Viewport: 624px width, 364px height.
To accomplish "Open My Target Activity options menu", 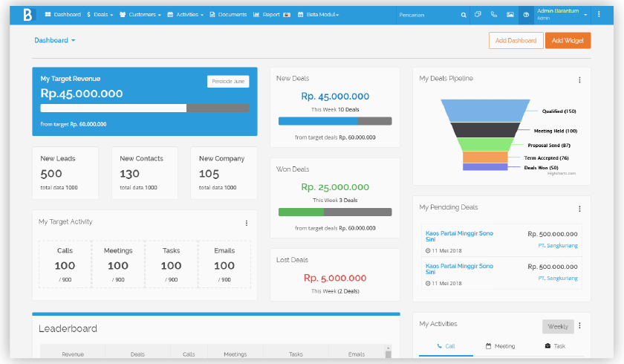I will click(x=247, y=223).
